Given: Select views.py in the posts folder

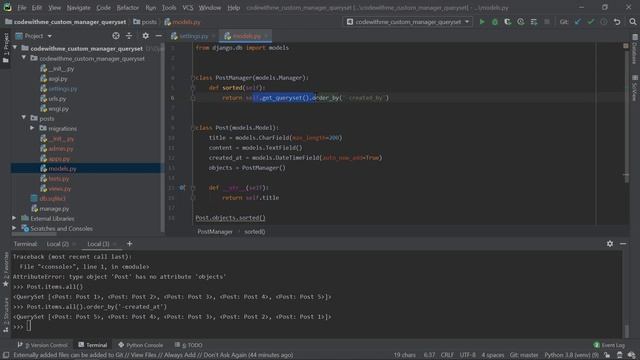Looking at the screenshot, I should [59, 189].
